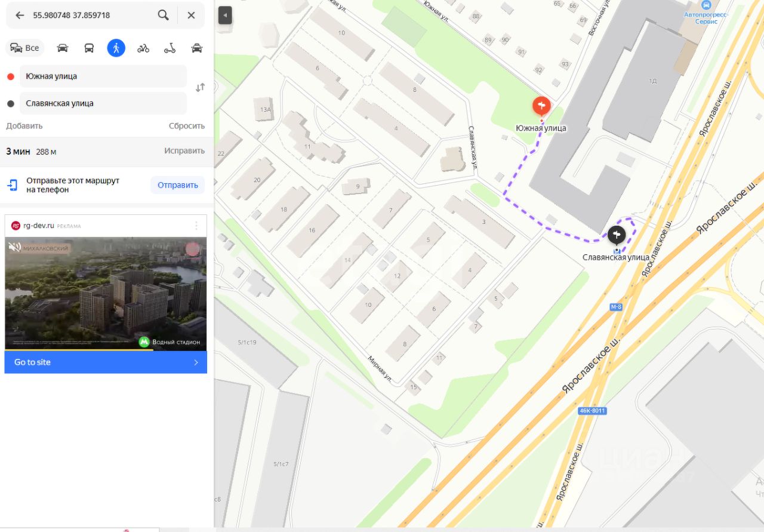Image resolution: width=764 pixels, height=532 pixels.
Task: Edit the 'Южная улица' start field
Action: [103, 76]
